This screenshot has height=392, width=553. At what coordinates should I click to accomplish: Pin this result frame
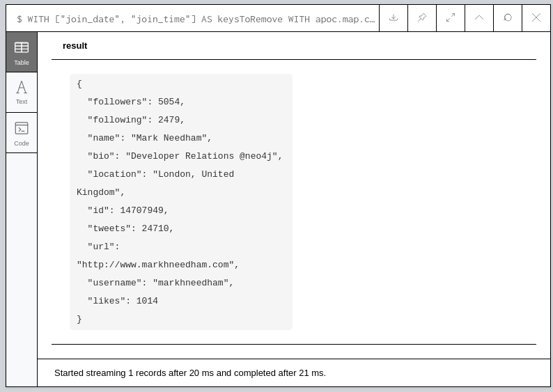[x=422, y=18]
